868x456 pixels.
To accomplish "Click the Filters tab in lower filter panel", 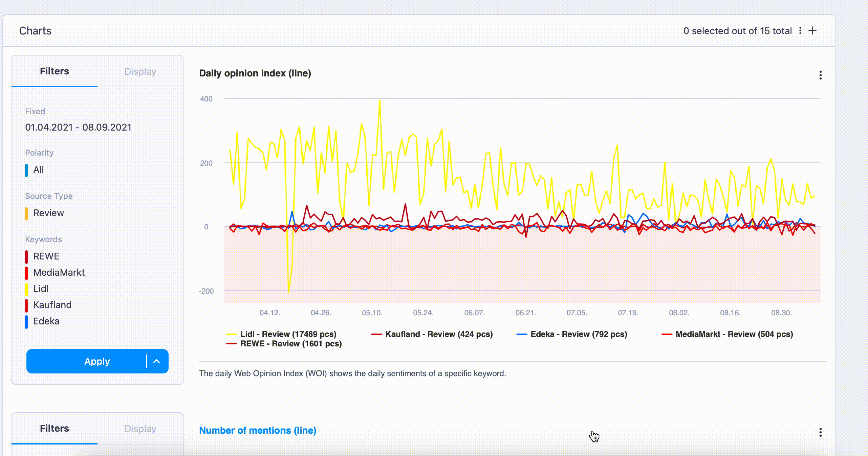I will [55, 428].
